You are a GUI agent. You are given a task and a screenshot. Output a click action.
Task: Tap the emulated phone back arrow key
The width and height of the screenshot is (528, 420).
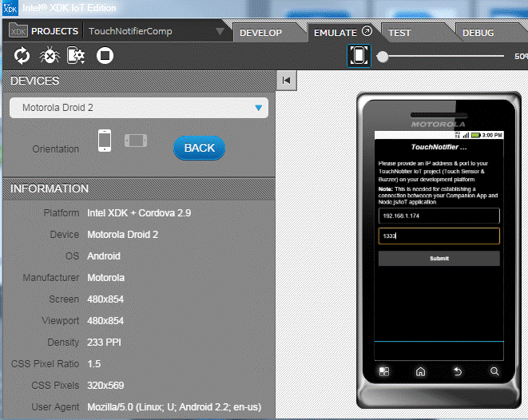(458, 371)
